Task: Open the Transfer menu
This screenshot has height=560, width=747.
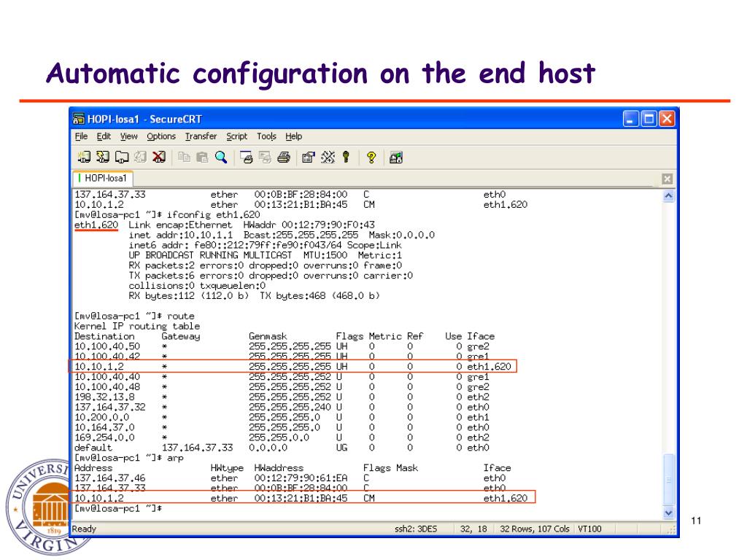Action: coord(201,136)
